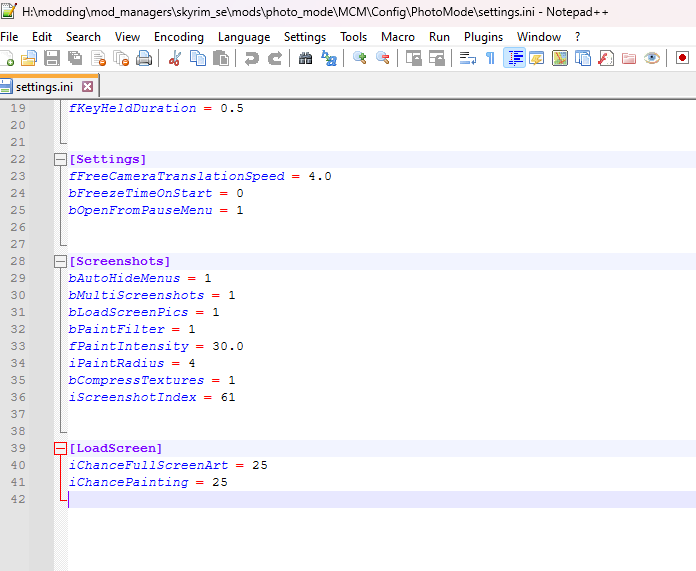Click the Open file folder icon
Viewport: 696px width, 571px height.
point(29,58)
